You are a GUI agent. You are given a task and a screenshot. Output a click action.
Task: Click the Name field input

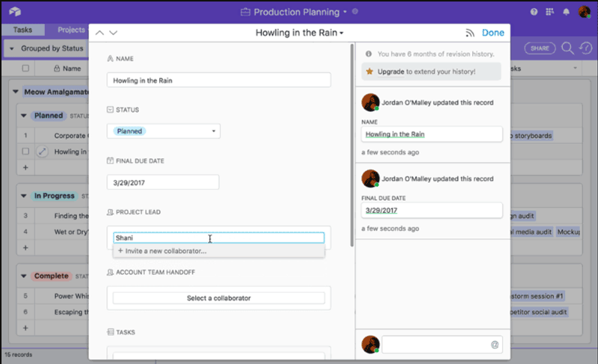tap(218, 80)
